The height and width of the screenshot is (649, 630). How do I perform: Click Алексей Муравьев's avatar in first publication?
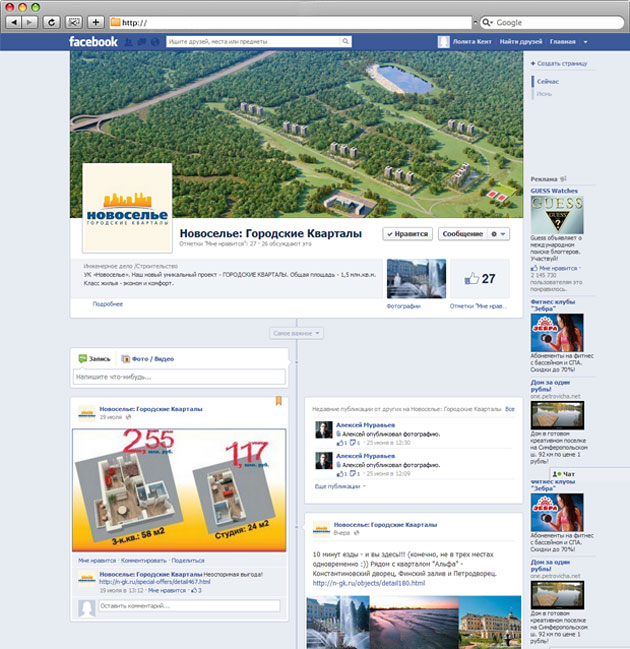[324, 430]
